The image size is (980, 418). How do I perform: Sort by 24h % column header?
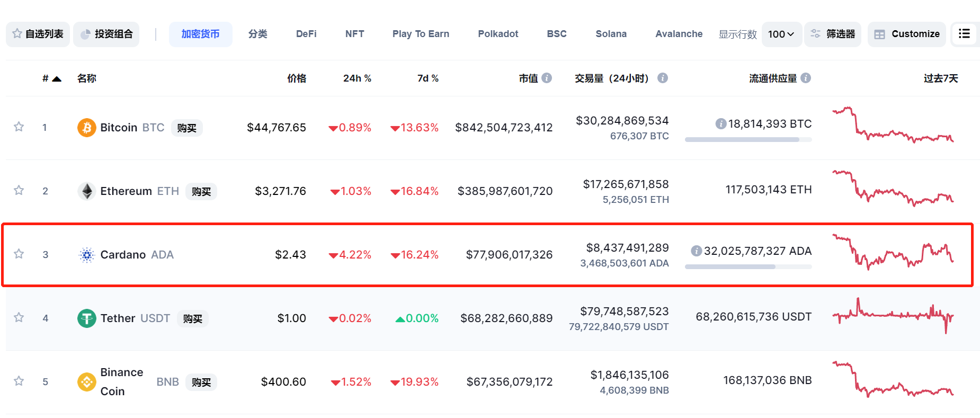tap(357, 78)
